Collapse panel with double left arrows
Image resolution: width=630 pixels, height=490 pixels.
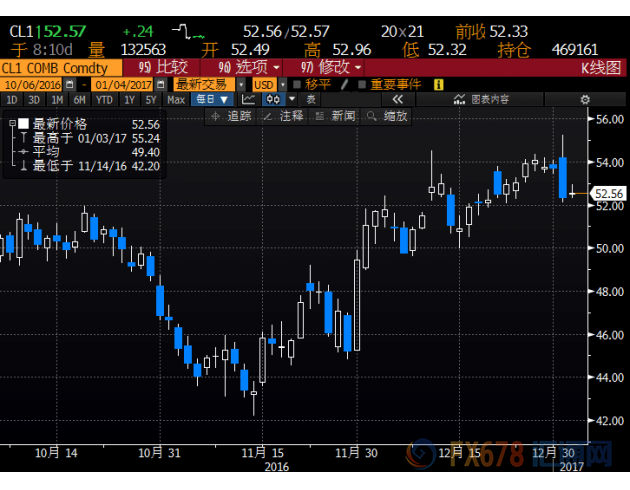(x=397, y=99)
